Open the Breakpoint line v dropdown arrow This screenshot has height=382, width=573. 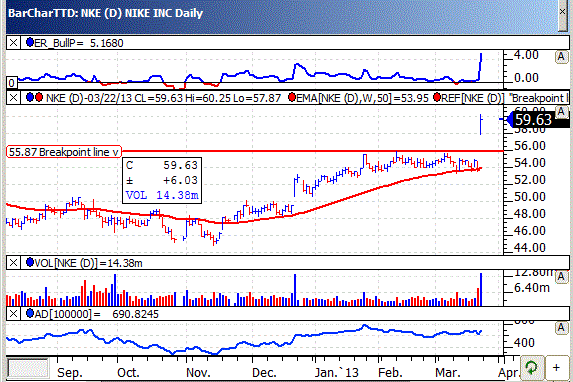[115, 152]
